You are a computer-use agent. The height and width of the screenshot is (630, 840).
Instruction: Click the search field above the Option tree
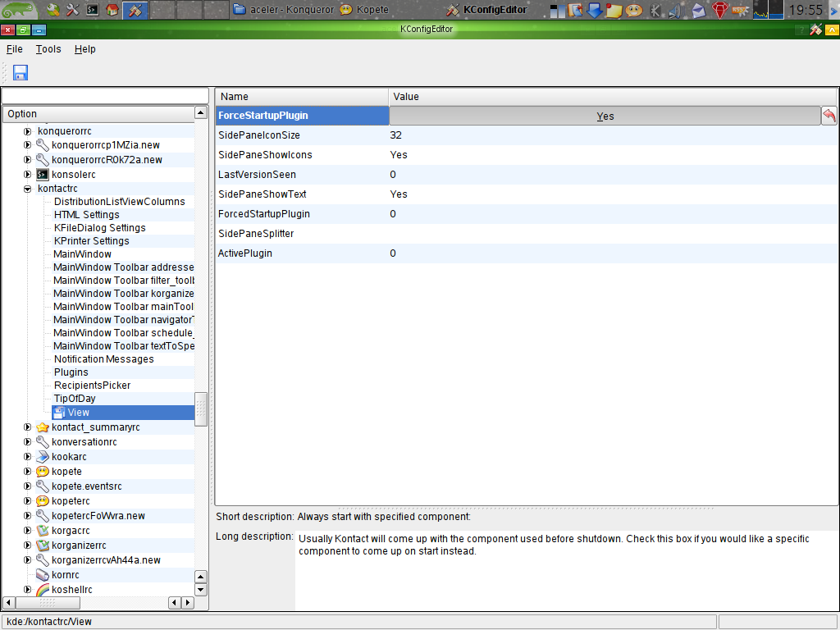(x=105, y=96)
